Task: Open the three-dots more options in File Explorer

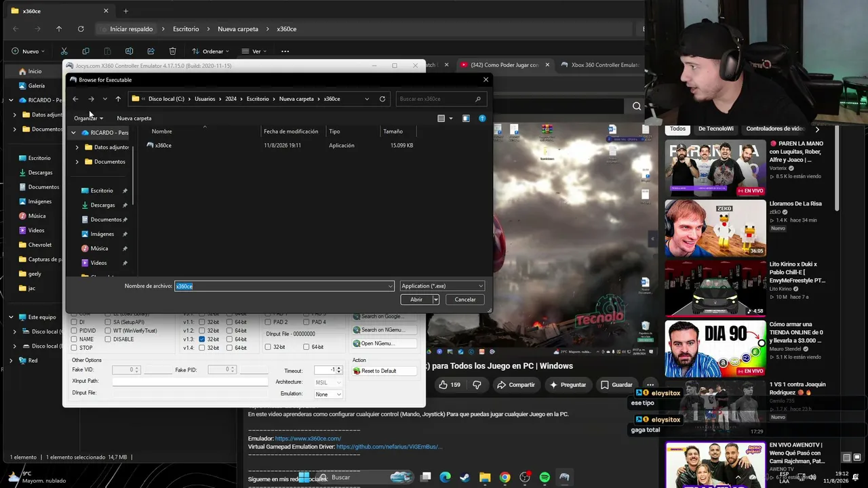Action: point(285,51)
